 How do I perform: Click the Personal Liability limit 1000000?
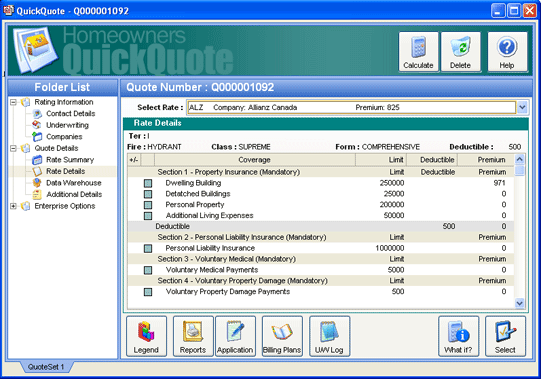pos(390,248)
